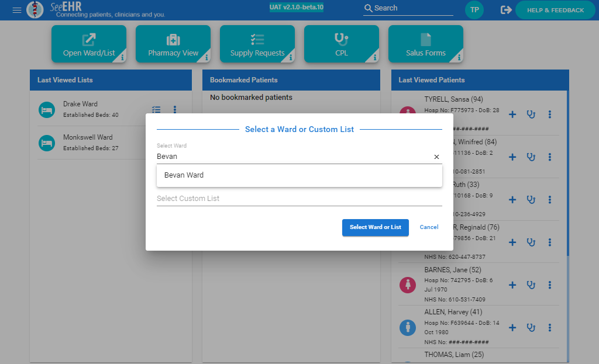Screen dimensions: 599x364
Task: Open patient BARNES, Jane (52)
Action: click(453, 270)
